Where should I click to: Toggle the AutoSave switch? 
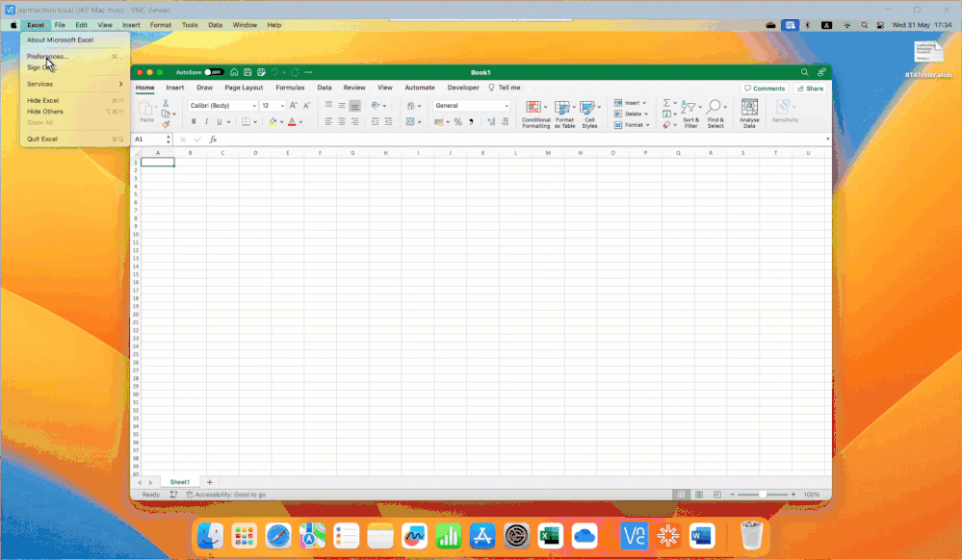(214, 72)
